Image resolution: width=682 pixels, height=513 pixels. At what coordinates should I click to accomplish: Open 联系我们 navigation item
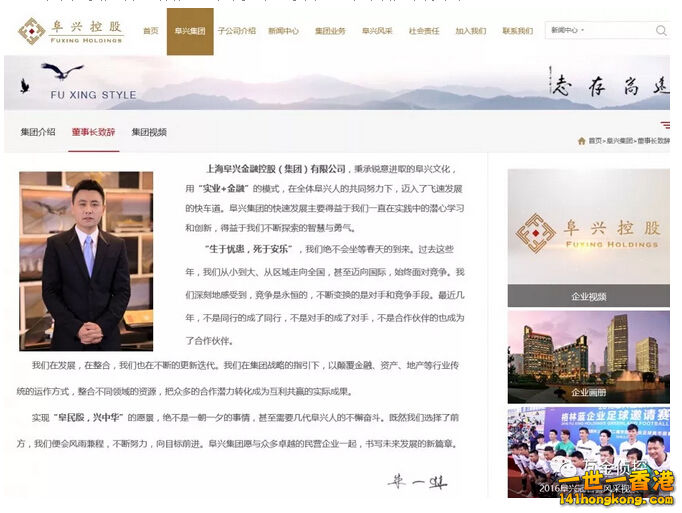(518, 31)
